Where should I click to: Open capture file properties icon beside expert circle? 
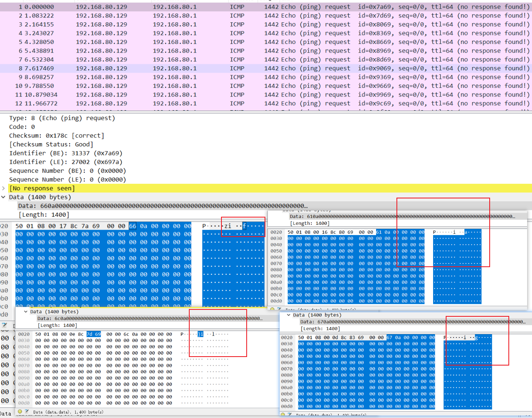pos(27,411)
